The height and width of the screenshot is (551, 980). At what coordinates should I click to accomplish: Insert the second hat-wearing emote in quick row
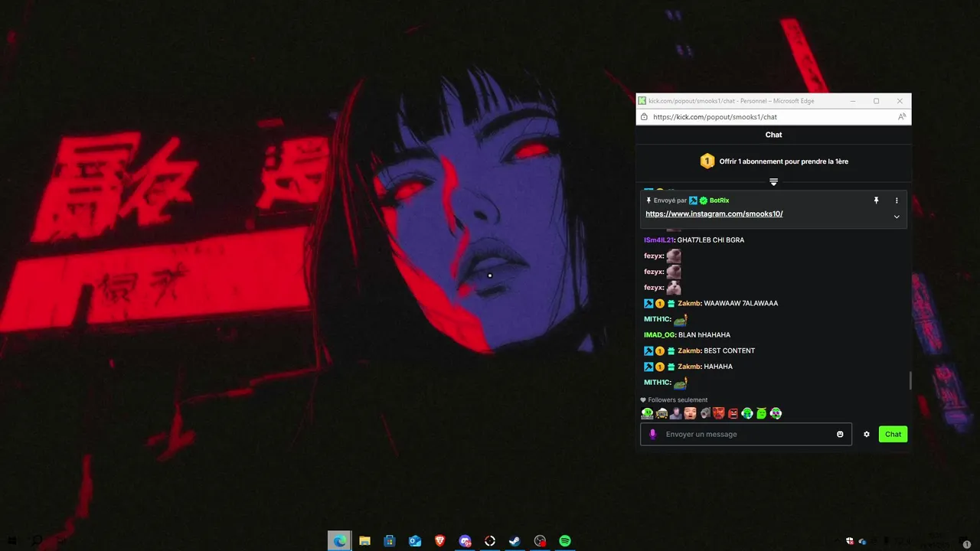(661, 413)
